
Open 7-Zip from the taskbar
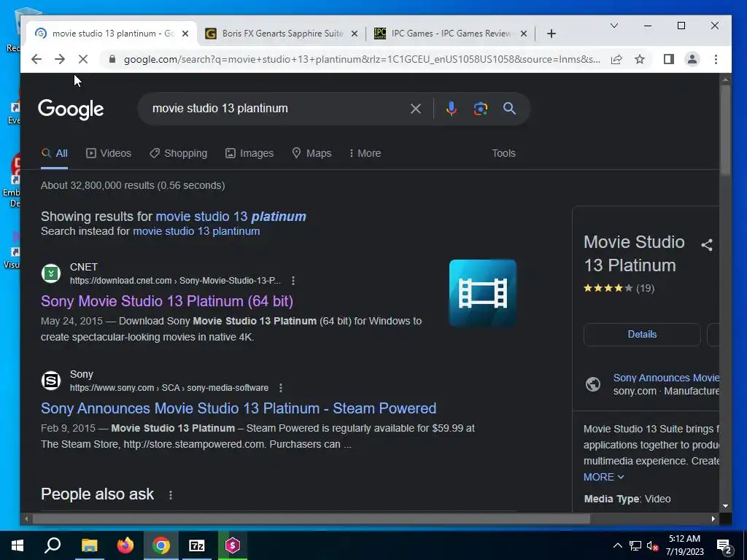coord(197,545)
